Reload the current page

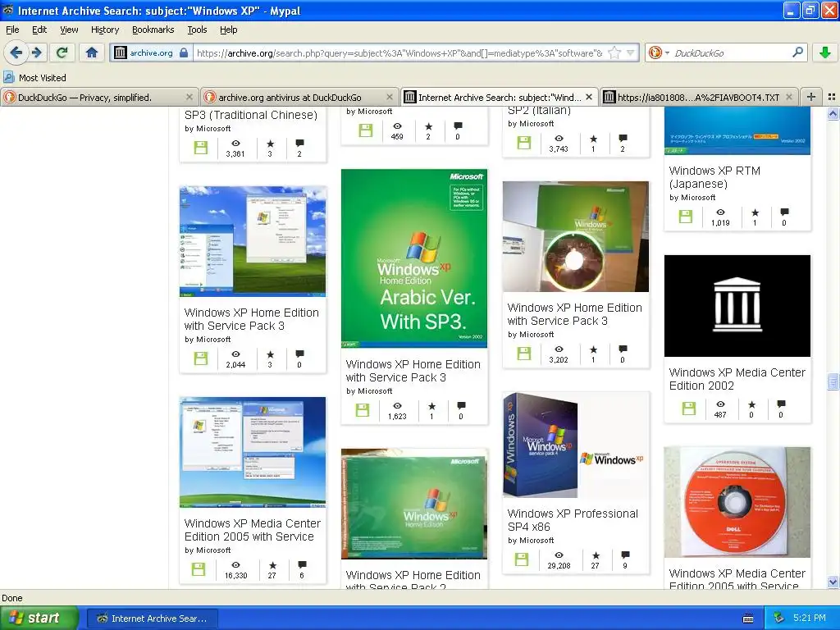point(62,52)
